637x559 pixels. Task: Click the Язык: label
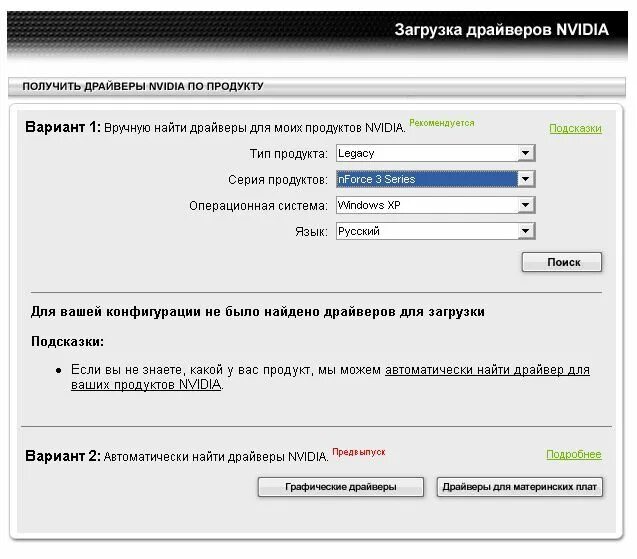click(311, 232)
